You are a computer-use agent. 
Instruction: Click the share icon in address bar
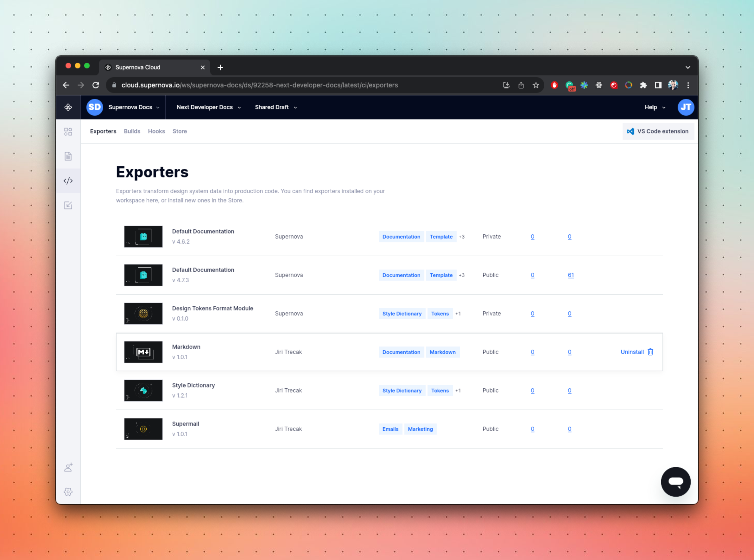click(521, 85)
